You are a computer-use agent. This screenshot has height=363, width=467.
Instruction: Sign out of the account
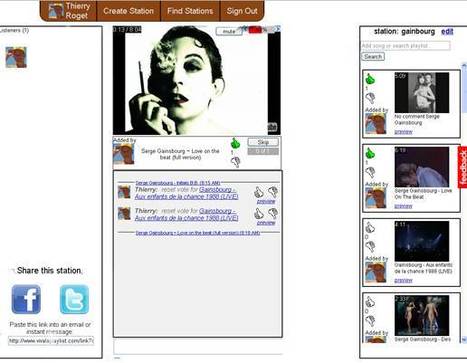[242, 11]
